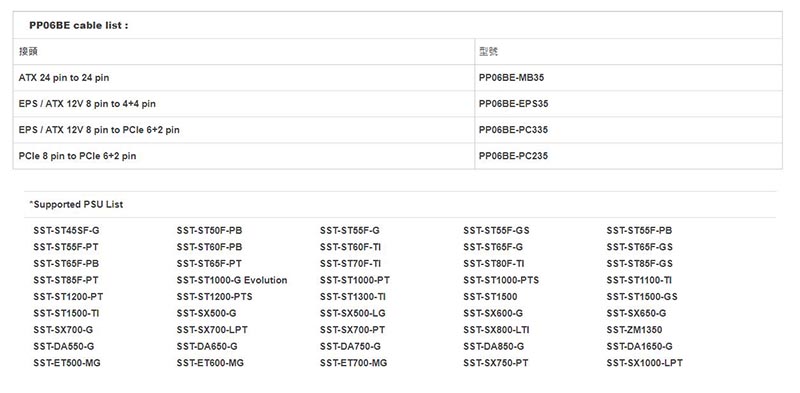Click the PP06BE-PC335 model entry
This screenshot has width=800, height=393.
tap(513, 130)
